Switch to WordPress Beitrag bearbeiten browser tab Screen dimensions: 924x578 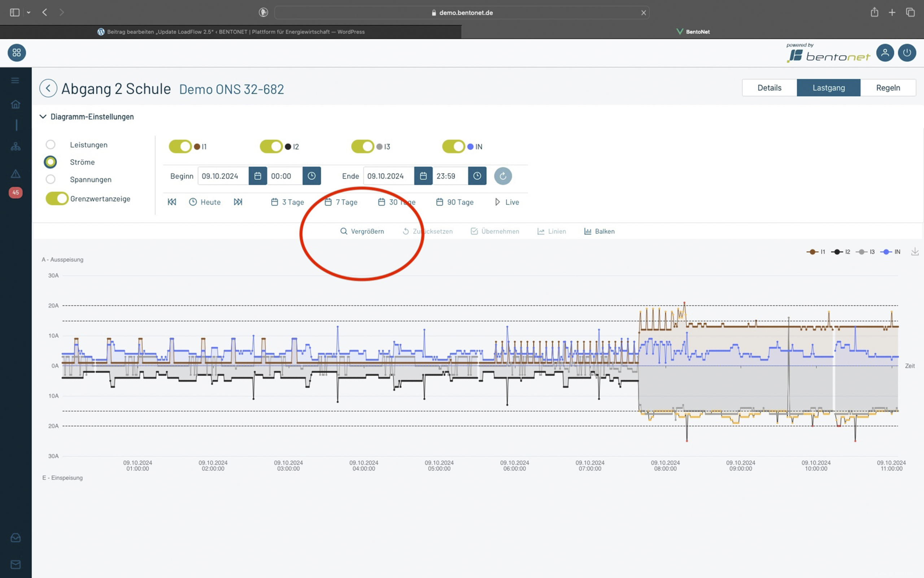(x=231, y=32)
